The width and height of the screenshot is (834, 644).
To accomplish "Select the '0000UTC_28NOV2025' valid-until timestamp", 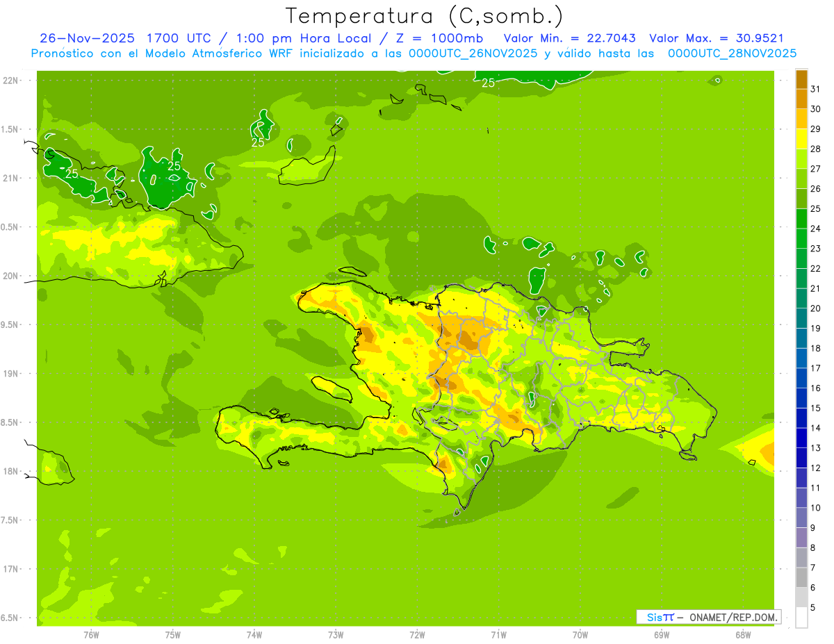I will pos(732,53).
